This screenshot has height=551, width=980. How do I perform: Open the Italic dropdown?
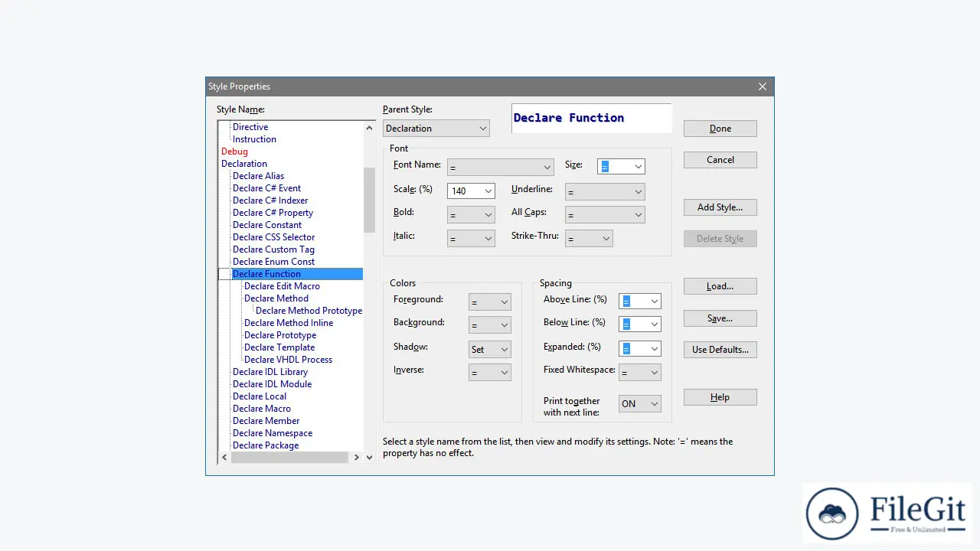[471, 239]
